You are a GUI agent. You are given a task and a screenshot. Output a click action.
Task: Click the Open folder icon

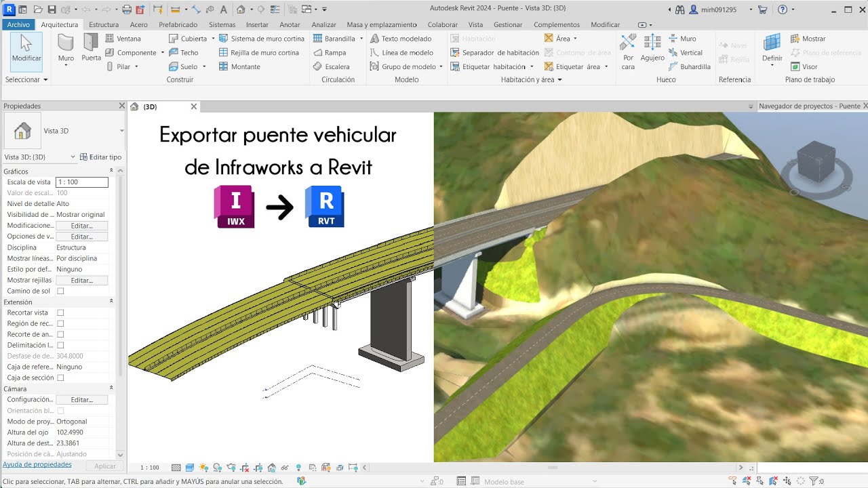38,9
